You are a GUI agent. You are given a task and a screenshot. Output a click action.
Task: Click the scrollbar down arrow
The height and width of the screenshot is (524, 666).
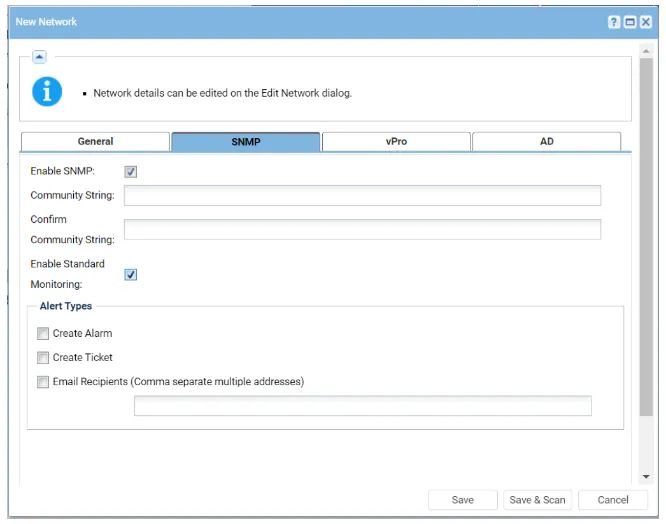(x=646, y=476)
